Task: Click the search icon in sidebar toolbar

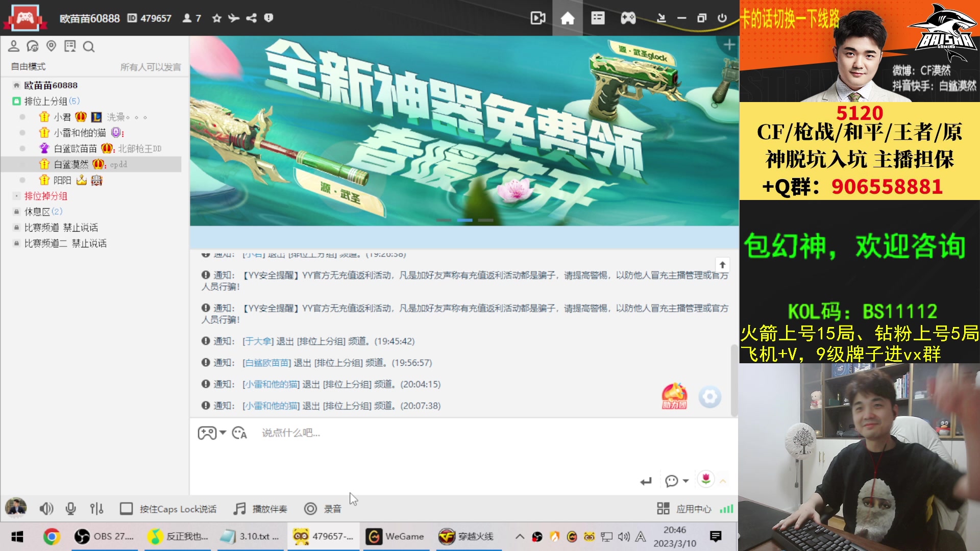Action: click(x=89, y=47)
